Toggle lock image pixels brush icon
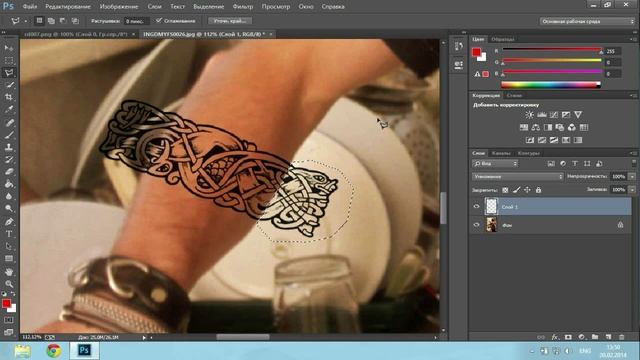 (516, 190)
